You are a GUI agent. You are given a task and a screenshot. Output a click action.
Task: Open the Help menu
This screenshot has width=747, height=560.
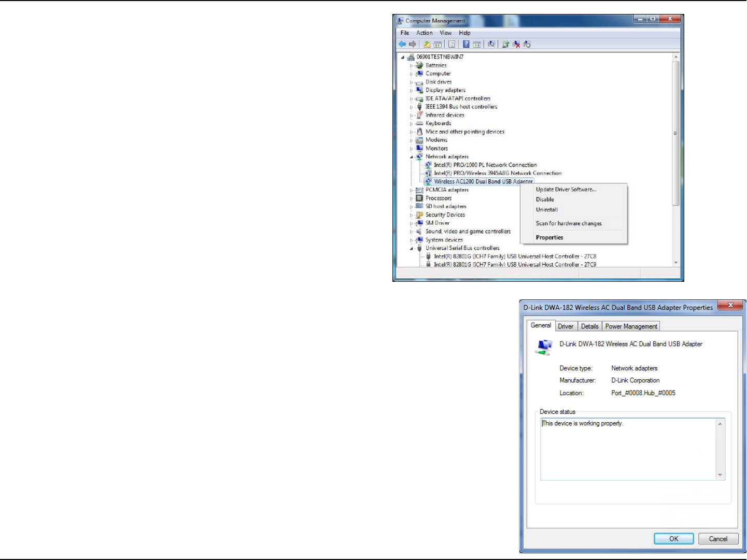click(464, 33)
